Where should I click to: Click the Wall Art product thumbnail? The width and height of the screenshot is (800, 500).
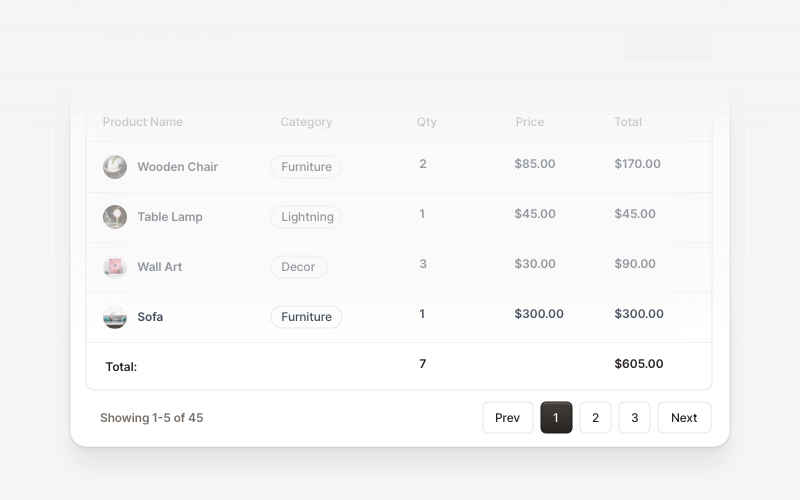click(x=115, y=267)
